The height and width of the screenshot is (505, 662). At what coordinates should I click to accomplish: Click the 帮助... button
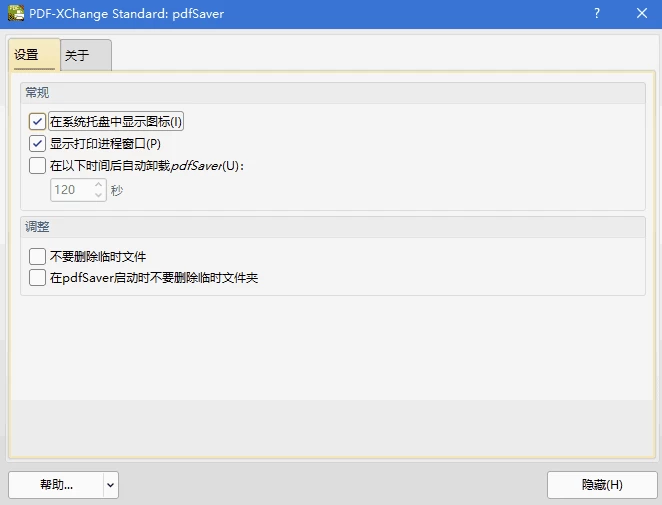tap(56, 485)
